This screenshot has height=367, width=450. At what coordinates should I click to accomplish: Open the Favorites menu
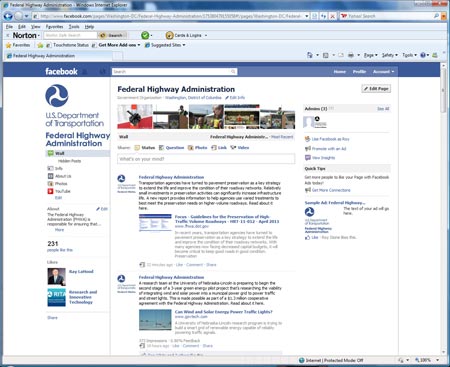point(54,27)
